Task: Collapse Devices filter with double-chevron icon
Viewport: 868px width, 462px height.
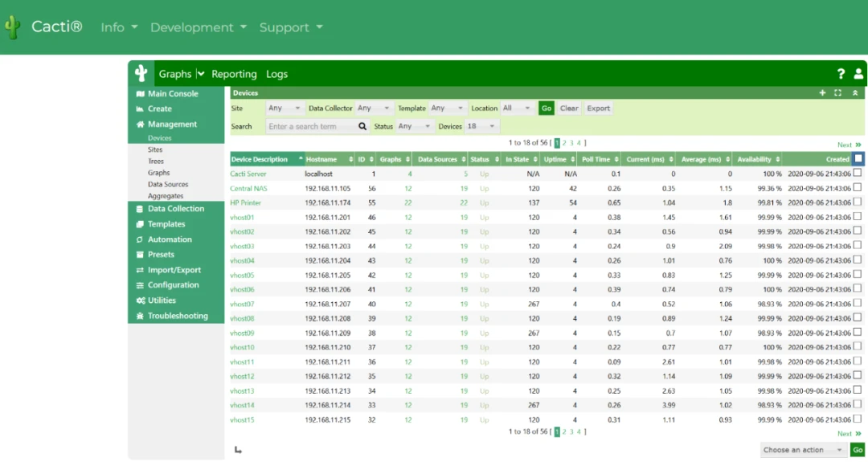Action: point(854,93)
